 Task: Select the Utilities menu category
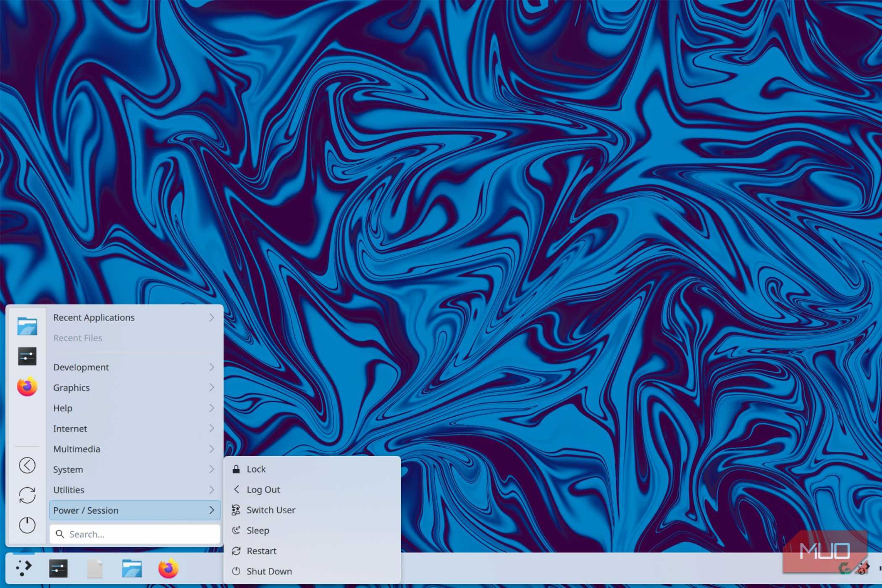point(134,490)
